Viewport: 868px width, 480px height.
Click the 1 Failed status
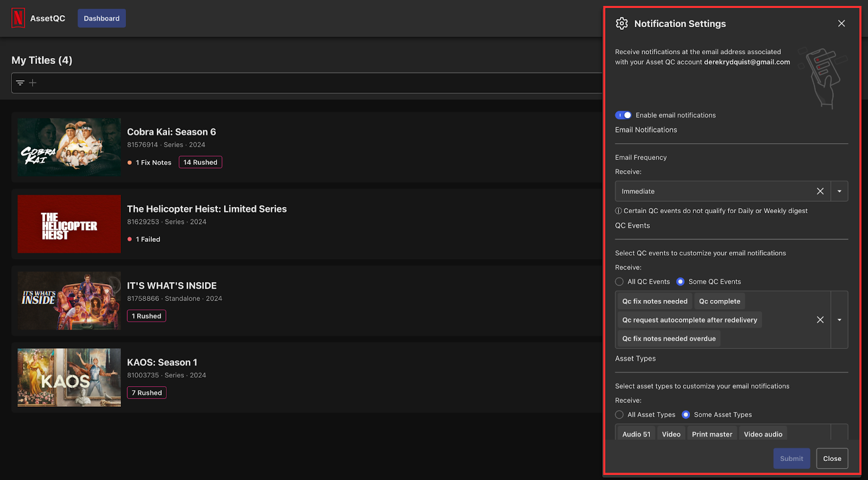coord(144,239)
